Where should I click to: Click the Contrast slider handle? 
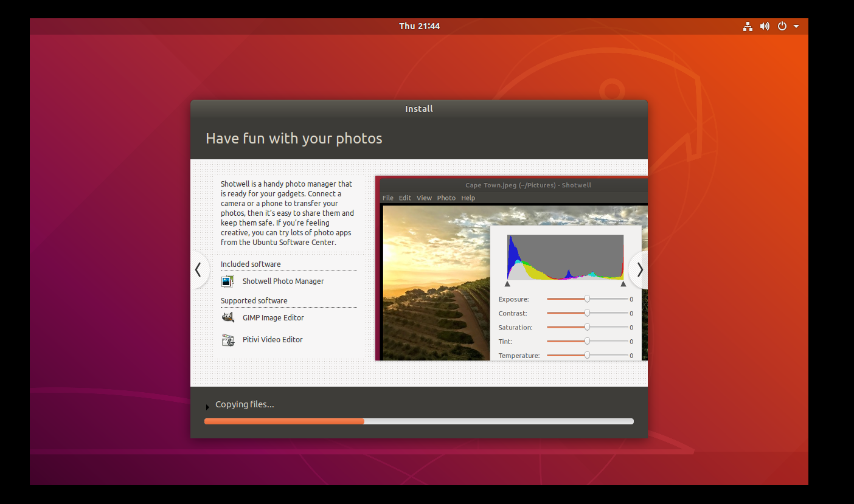(x=587, y=312)
